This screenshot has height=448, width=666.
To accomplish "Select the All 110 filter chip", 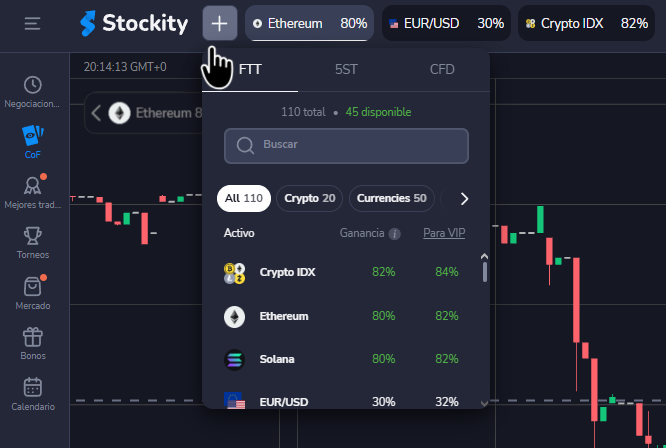I will (243, 198).
